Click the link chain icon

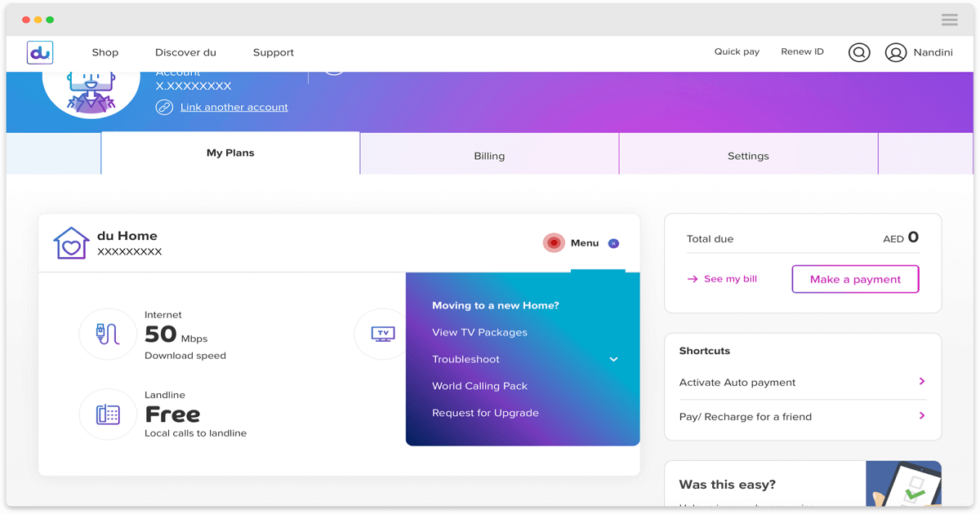tap(164, 107)
